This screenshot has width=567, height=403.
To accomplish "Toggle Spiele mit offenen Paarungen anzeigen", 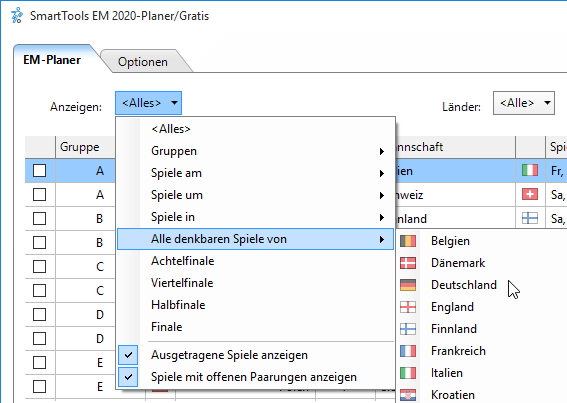I will pos(255,377).
